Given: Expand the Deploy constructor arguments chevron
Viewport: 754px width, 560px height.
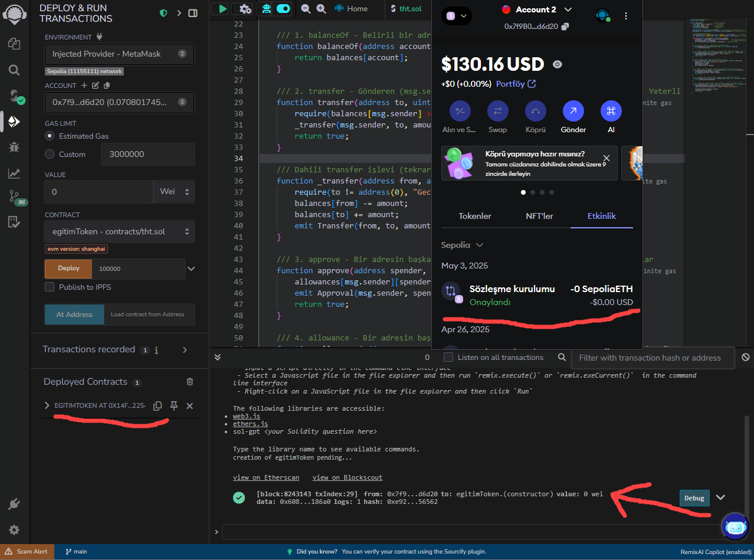Looking at the screenshot, I should point(191,268).
